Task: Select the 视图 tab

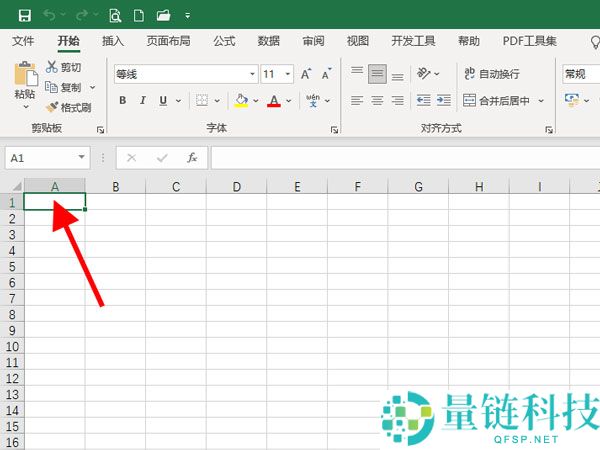Action: 358,41
